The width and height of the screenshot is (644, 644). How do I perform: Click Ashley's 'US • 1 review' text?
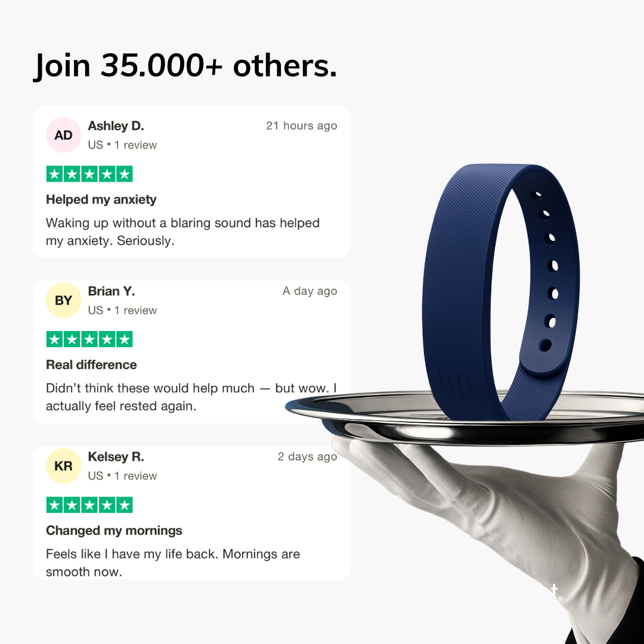coord(122,145)
